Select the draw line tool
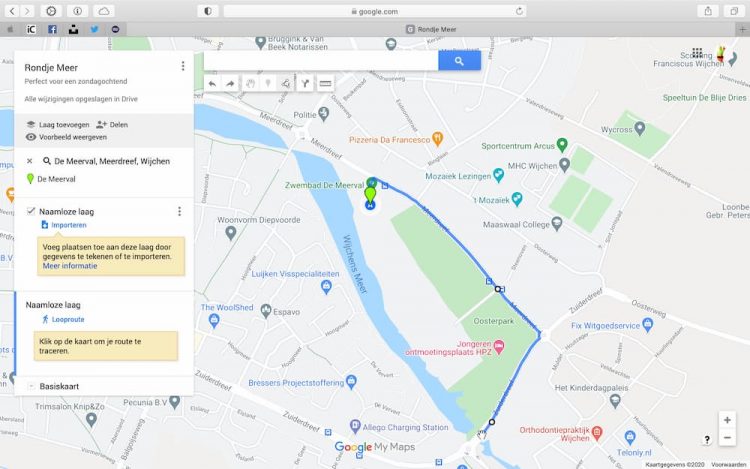 pyautogui.click(x=286, y=84)
